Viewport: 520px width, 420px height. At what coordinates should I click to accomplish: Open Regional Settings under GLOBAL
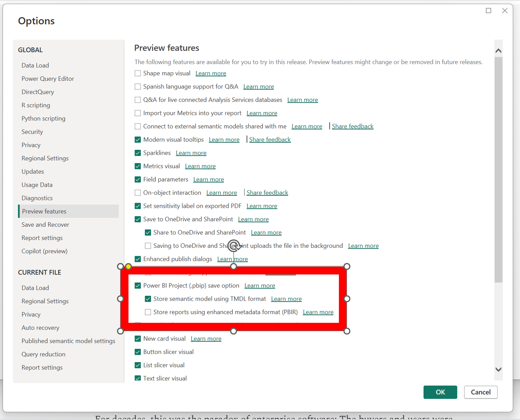(x=45, y=158)
